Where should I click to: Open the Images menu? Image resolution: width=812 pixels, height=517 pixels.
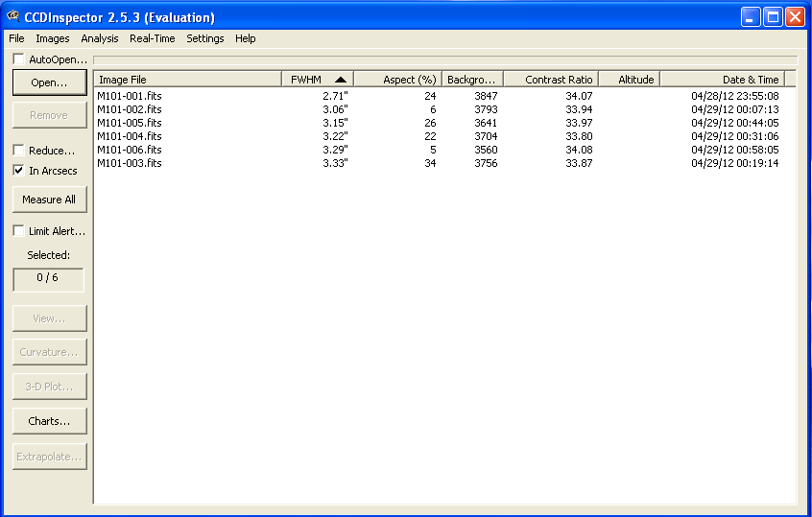[x=52, y=38]
